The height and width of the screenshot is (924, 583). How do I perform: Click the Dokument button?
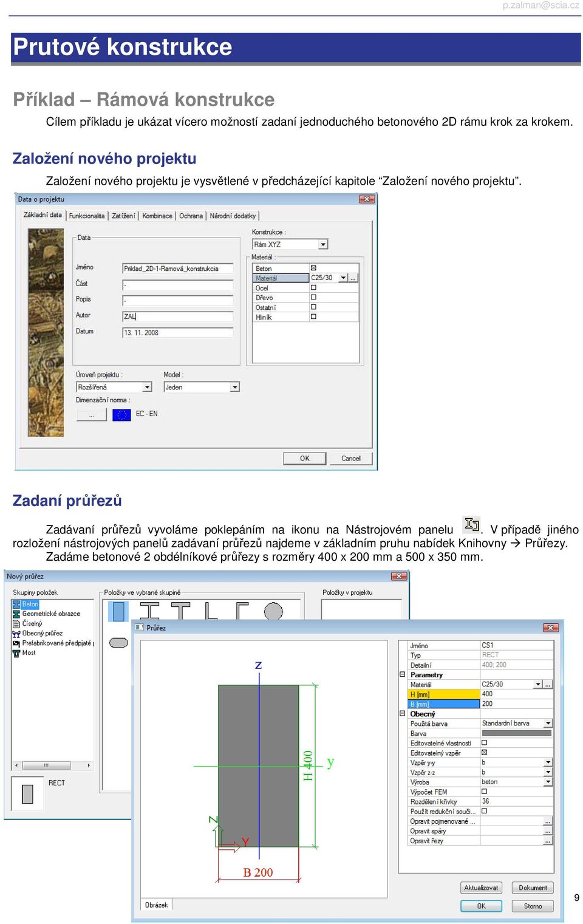(x=533, y=888)
